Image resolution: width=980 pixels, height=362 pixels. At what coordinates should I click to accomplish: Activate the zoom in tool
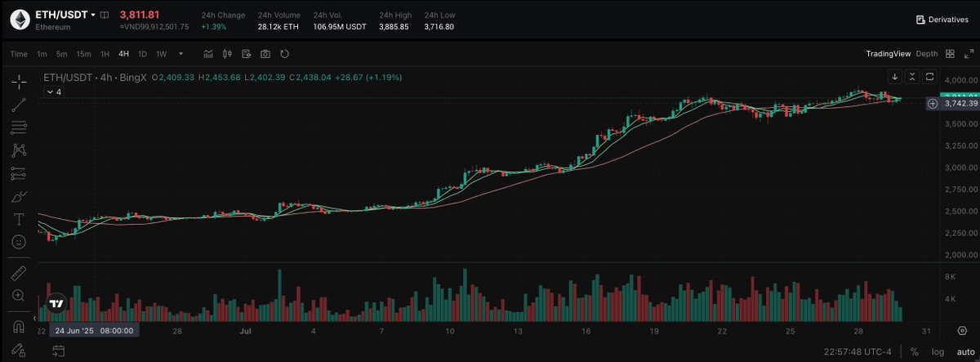(x=19, y=295)
